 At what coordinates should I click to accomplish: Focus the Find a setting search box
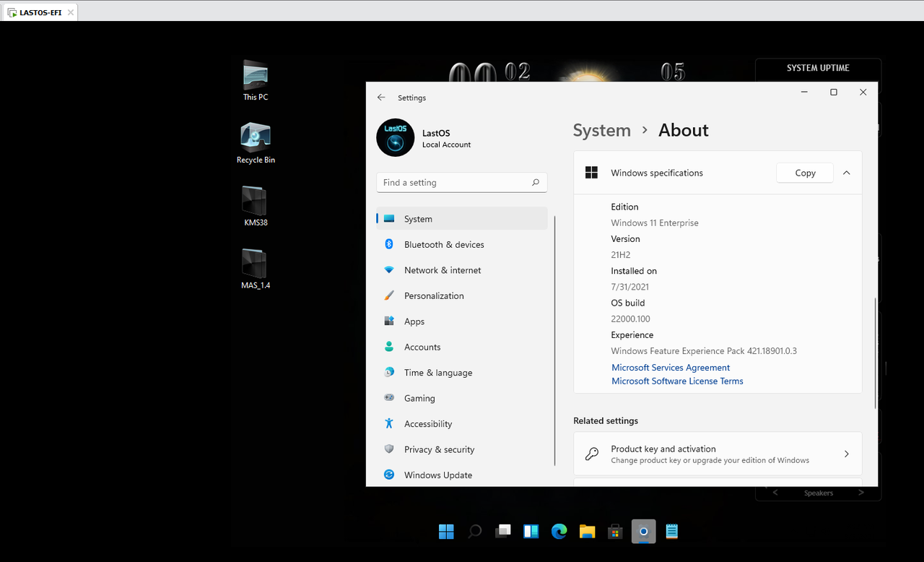pyautogui.click(x=462, y=183)
